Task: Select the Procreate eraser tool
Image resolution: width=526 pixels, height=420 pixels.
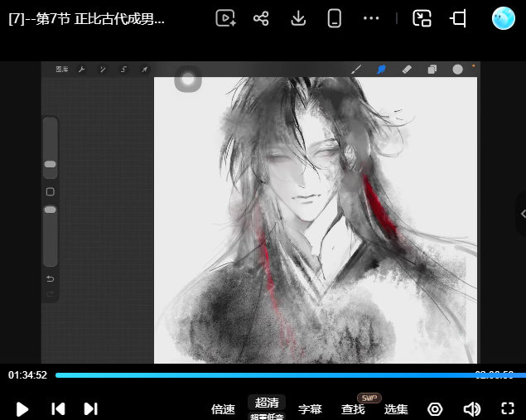Action: [407, 70]
